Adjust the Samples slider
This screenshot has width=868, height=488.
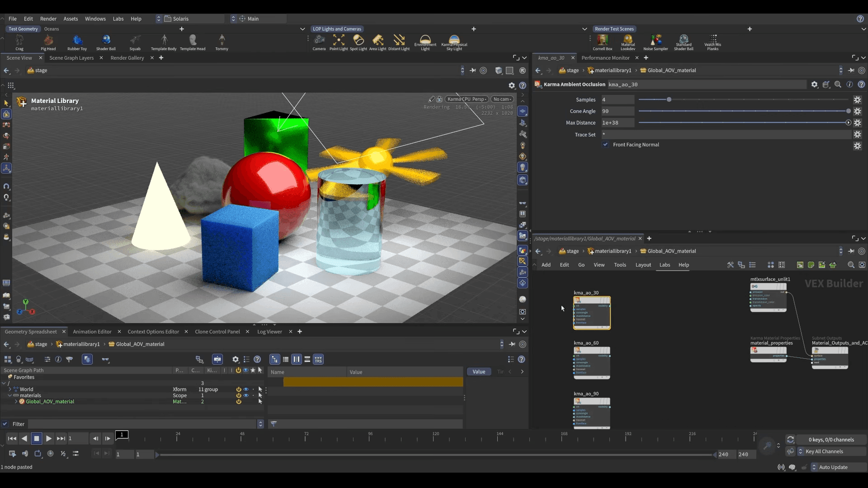pyautogui.click(x=744, y=99)
